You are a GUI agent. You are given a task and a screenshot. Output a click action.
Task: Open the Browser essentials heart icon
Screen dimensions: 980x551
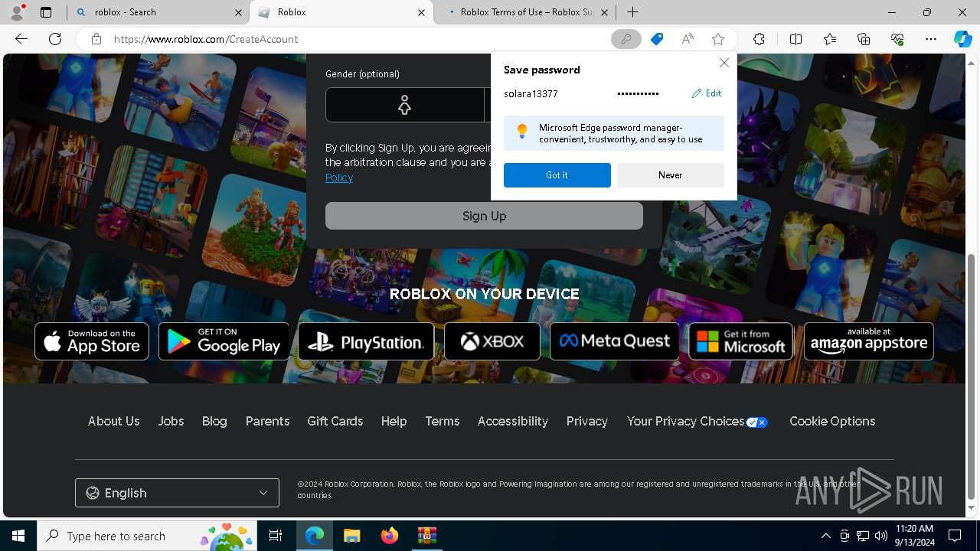pos(897,39)
